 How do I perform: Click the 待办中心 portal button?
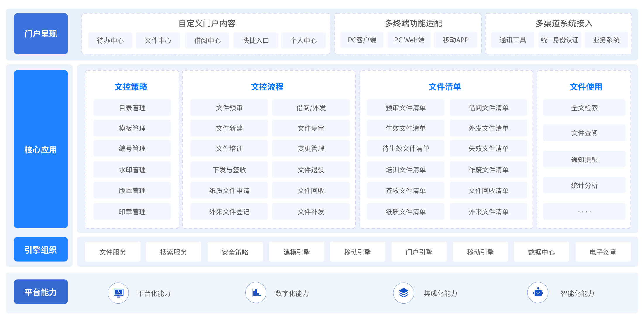[x=110, y=40]
